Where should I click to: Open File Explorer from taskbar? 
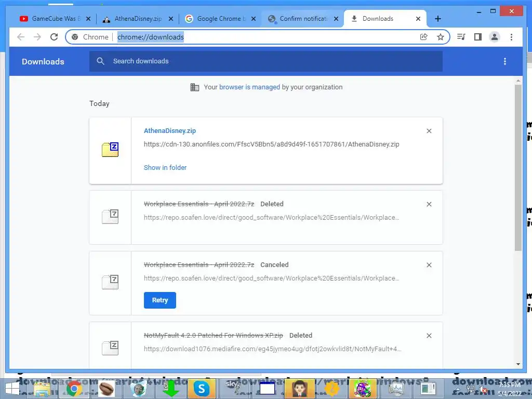[x=42, y=389]
